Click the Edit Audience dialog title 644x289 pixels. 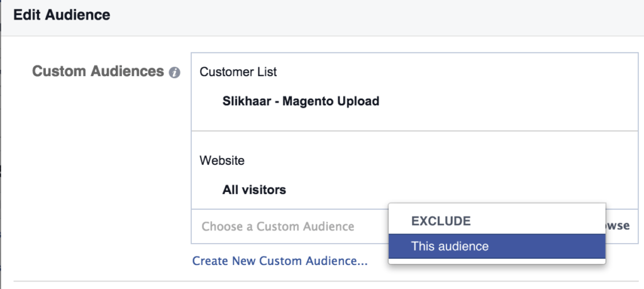tap(62, 15)
